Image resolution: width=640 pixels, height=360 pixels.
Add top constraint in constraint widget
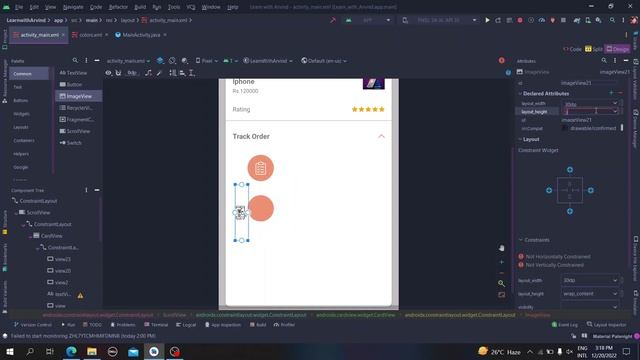(570, 169)
